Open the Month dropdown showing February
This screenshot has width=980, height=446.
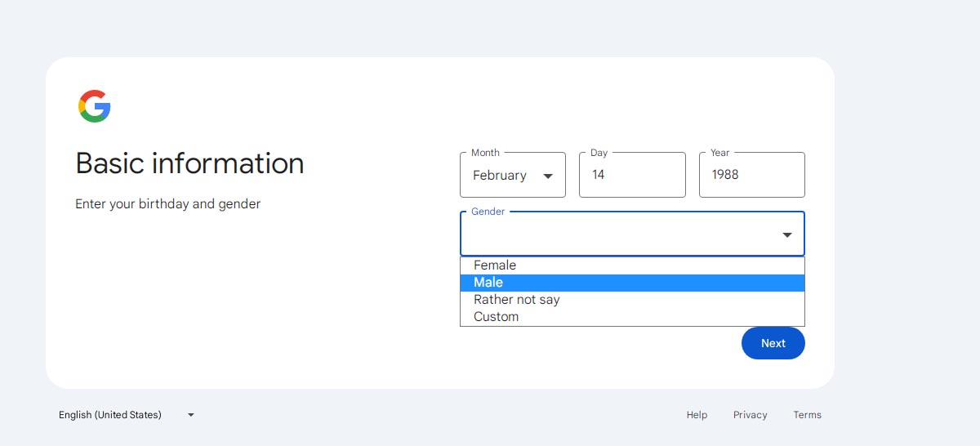(x=513, y=175)
